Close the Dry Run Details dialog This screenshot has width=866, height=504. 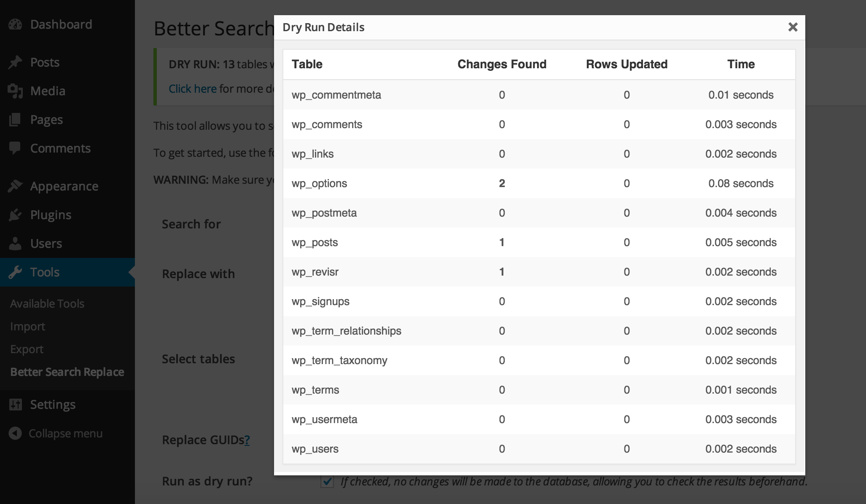coord(793,27)
